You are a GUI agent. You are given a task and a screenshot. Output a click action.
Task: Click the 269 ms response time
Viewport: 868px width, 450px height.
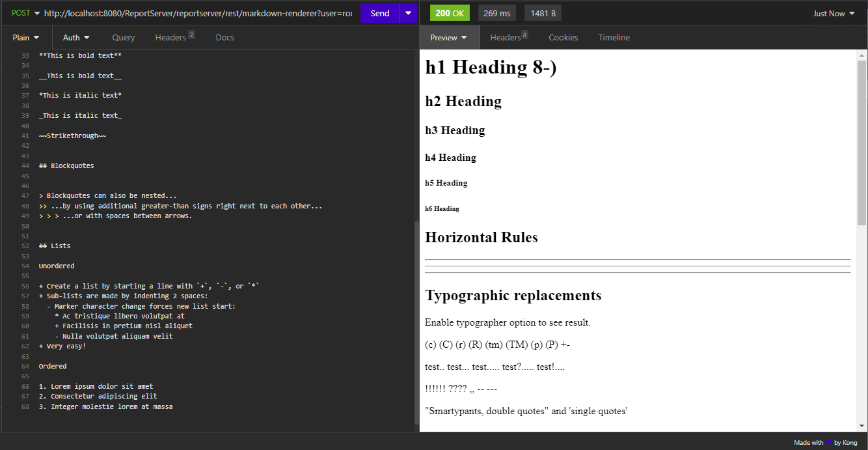tap(496, 13)
